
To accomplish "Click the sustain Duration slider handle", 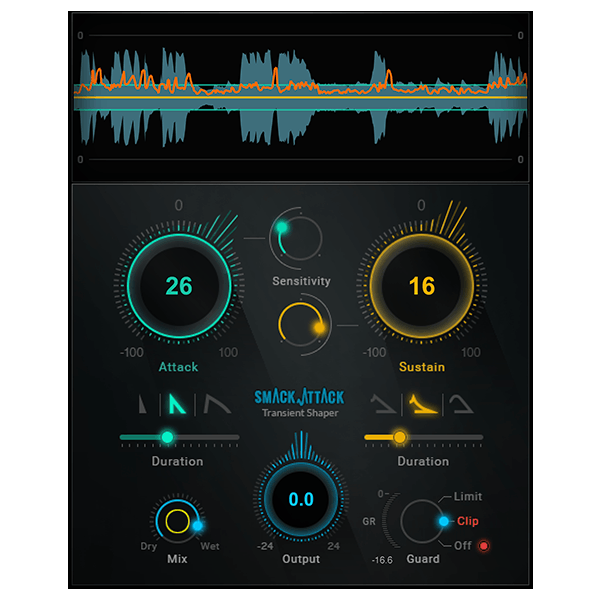I will tap(400, 437).
